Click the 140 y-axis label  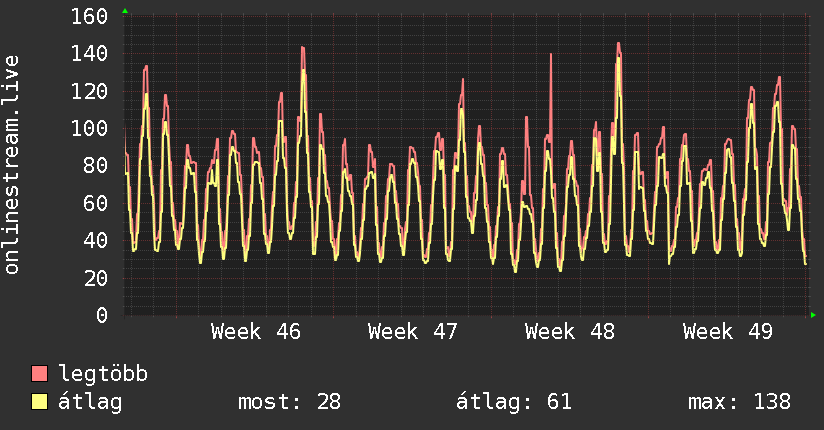click(89, 54)
